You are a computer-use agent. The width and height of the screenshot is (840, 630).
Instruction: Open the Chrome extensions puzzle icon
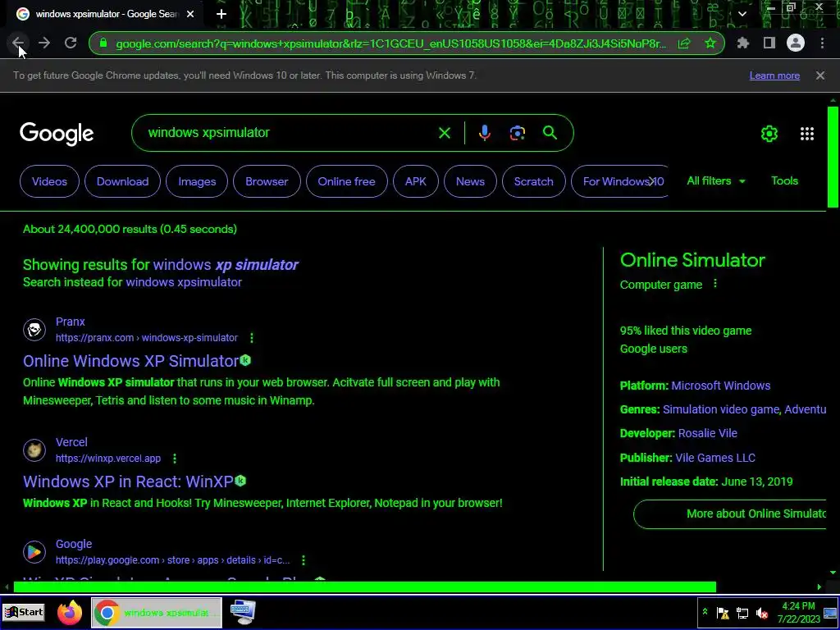pos(743,43)
